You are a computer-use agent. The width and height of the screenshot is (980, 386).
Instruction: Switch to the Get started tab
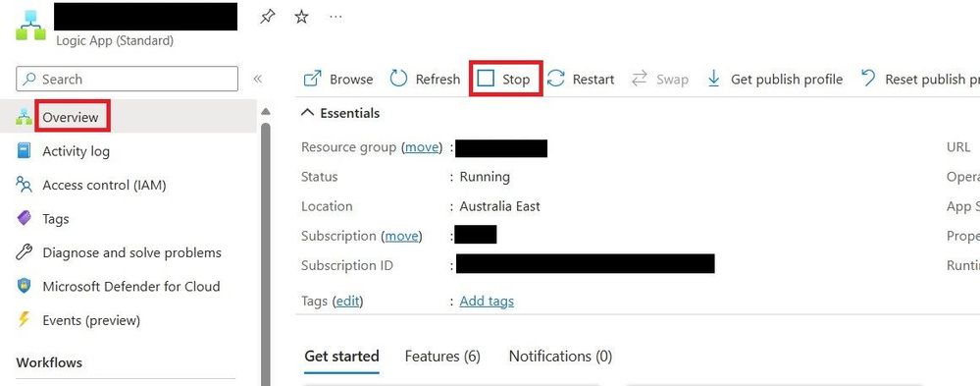[342, 357]
